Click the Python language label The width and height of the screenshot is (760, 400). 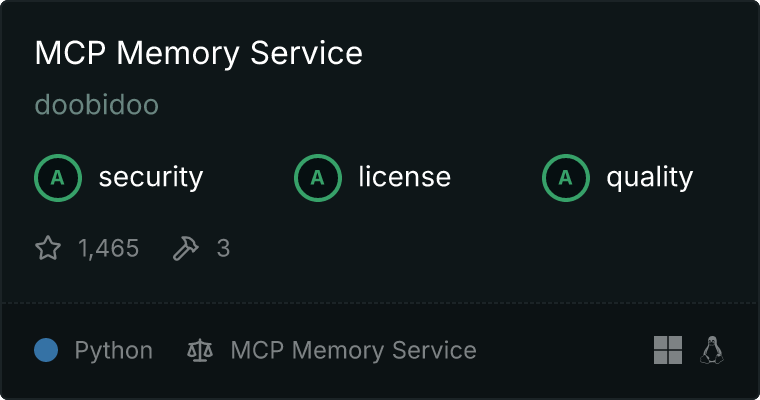pyautogui.click(x=113, y=351)
